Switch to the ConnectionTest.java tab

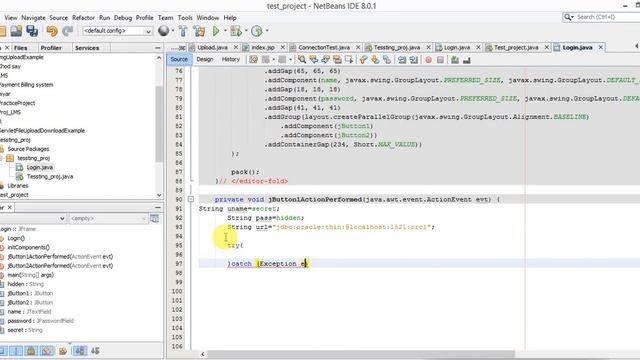(x=324, y=47)
